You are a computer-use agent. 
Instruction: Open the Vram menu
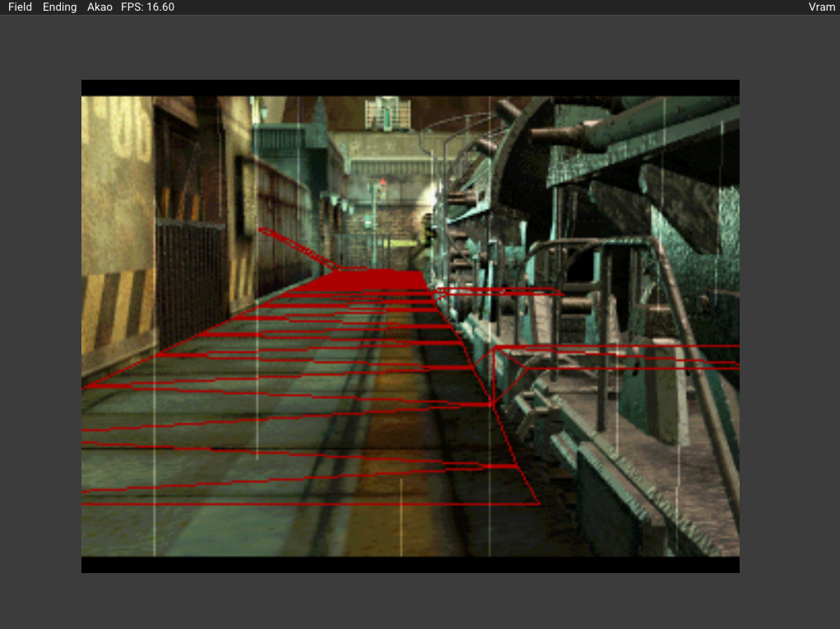click(821, 7)
